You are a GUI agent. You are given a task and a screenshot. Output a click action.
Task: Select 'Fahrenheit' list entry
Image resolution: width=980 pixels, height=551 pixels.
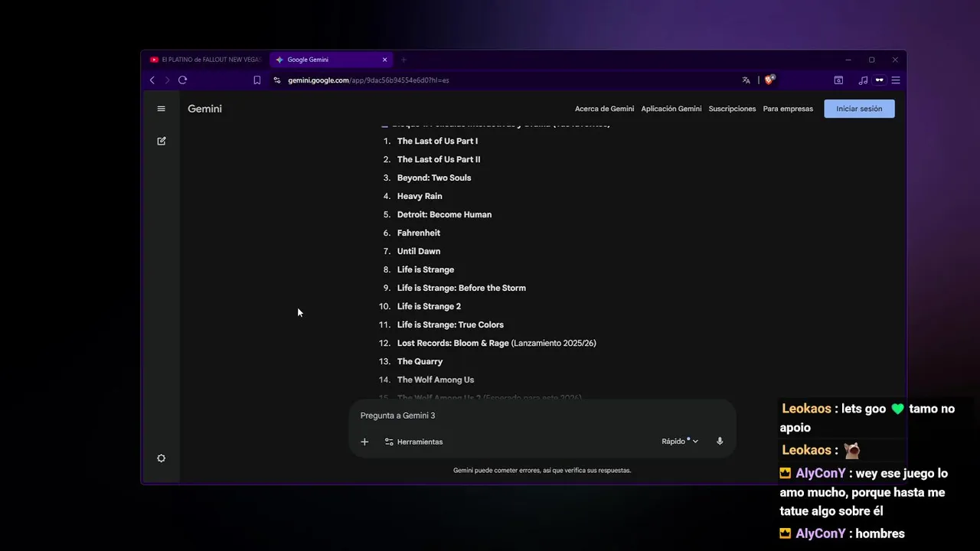419,233
